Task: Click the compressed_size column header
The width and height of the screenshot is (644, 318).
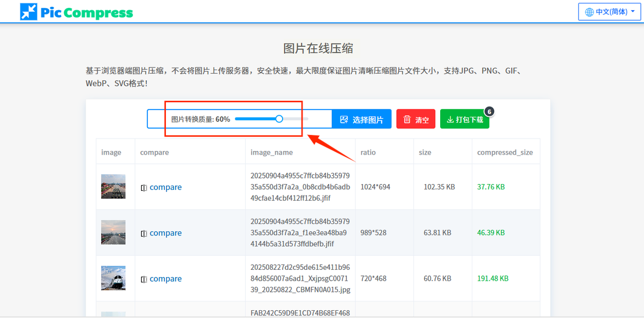Action: 505,153
